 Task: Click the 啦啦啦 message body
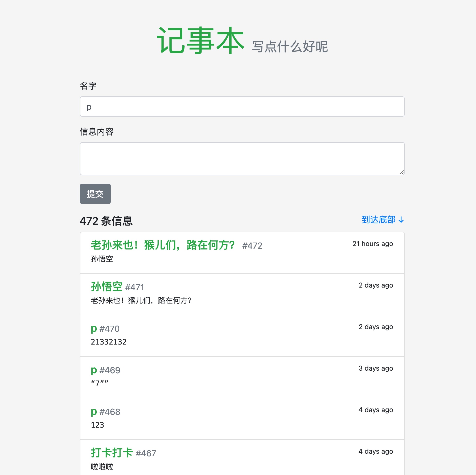tap(102, 466)
